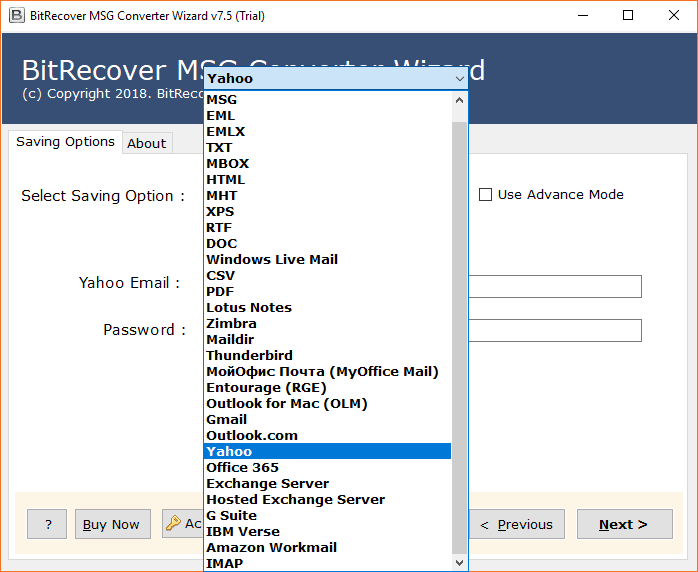The height and width of the screenshot is (572, 698).
Task: Select EMLX in the dropdown list
Action: (x=327, y=131)
